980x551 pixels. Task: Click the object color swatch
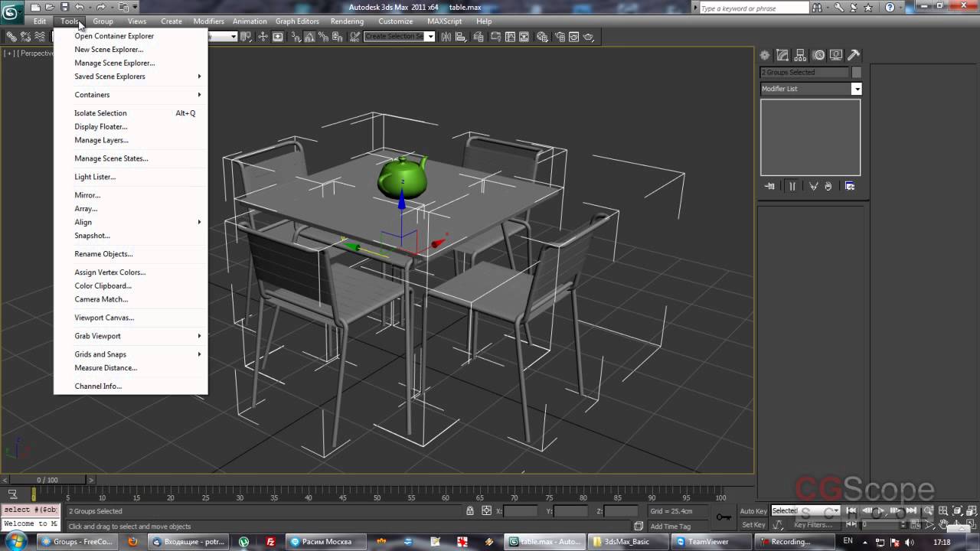(x=857, y=73)
